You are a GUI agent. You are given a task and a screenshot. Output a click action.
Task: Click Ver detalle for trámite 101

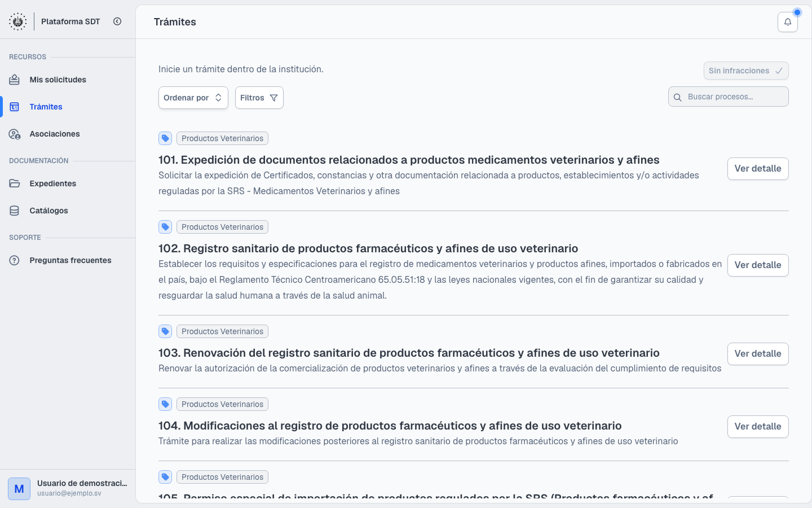[x=758, y=169]
